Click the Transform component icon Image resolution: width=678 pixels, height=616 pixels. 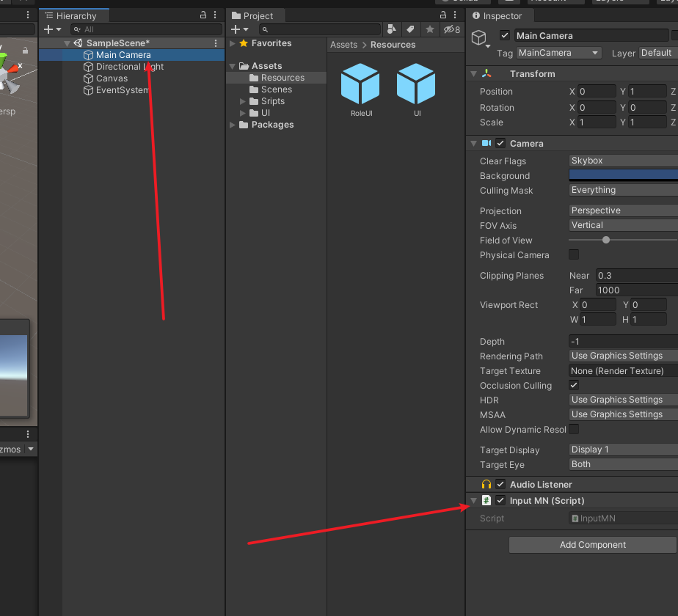tap(487, 74)
